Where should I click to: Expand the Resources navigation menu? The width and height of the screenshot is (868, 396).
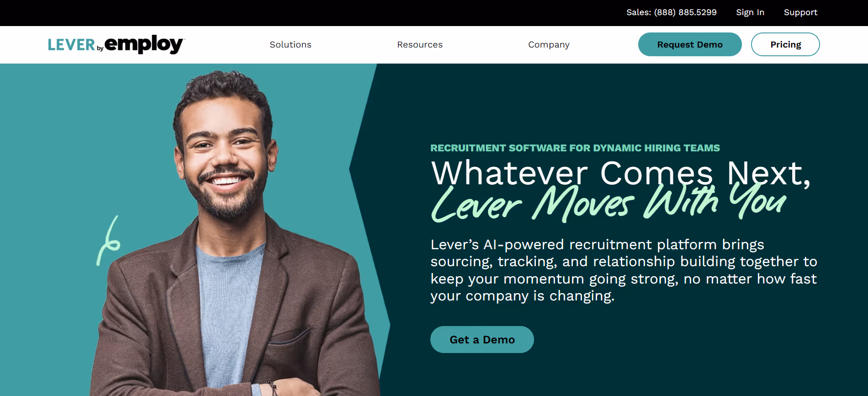click(x=420, y=44)
